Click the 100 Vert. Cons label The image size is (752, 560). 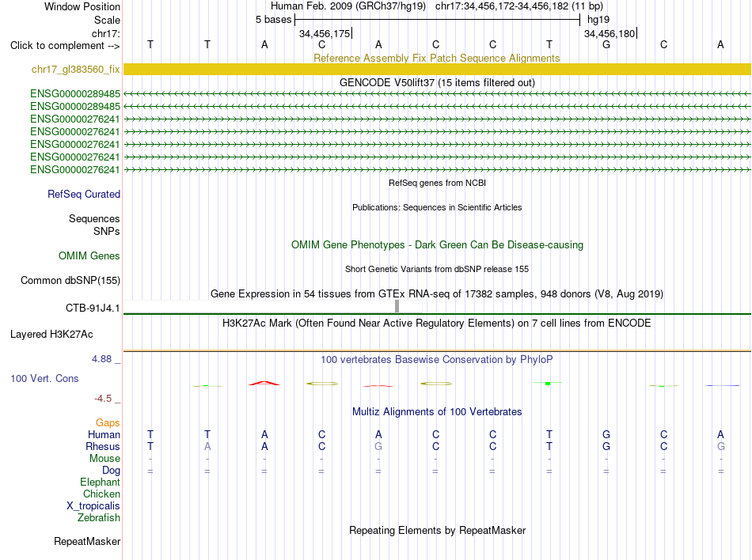44,378
